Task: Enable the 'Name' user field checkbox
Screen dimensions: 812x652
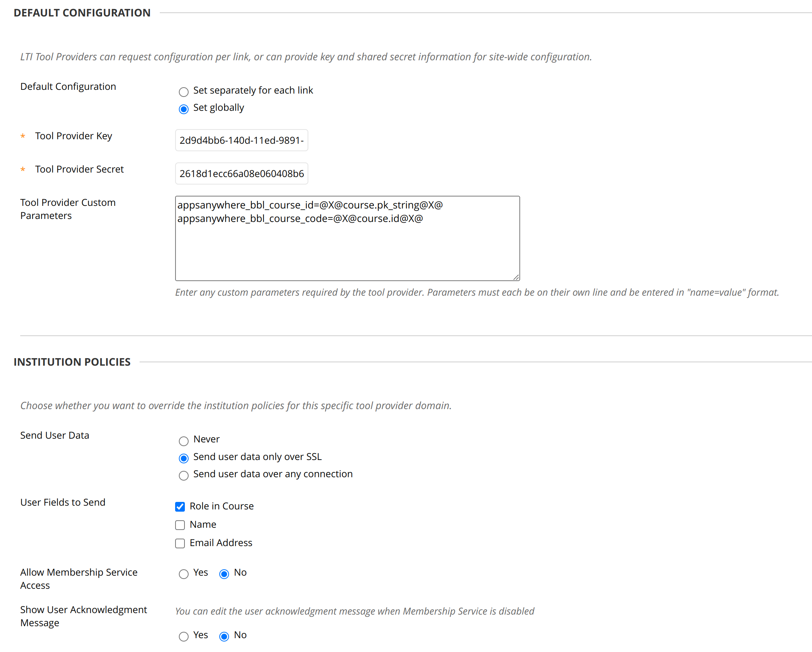Action: 180,525
